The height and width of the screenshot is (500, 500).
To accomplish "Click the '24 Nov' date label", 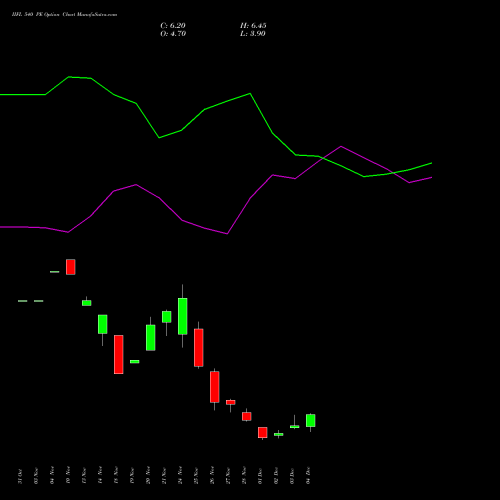I will click(x=181, y=476).
